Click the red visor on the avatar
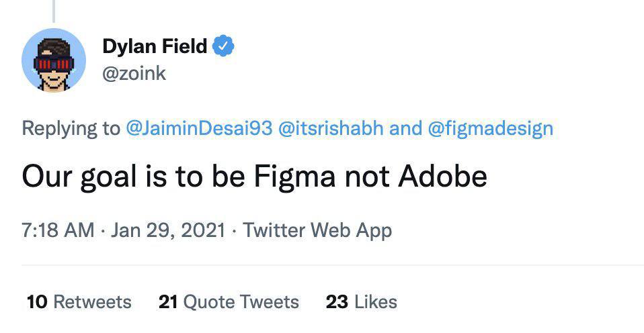Image resolution: width=644 pixels, height=333 pixels. [54, 64]
